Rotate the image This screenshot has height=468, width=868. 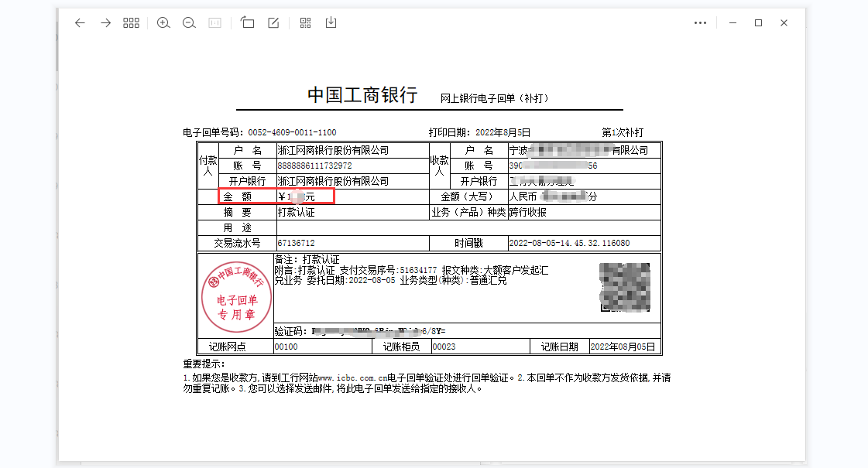coord(248,22)
